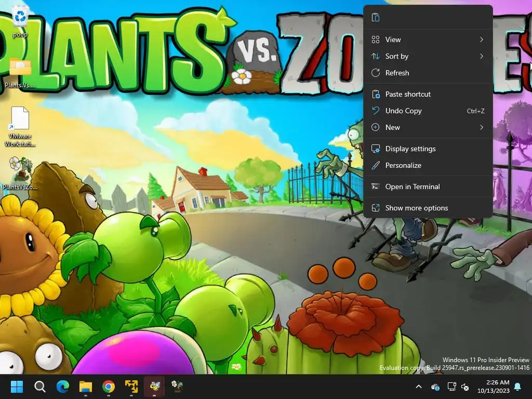Open the notification bell icon

518,387
